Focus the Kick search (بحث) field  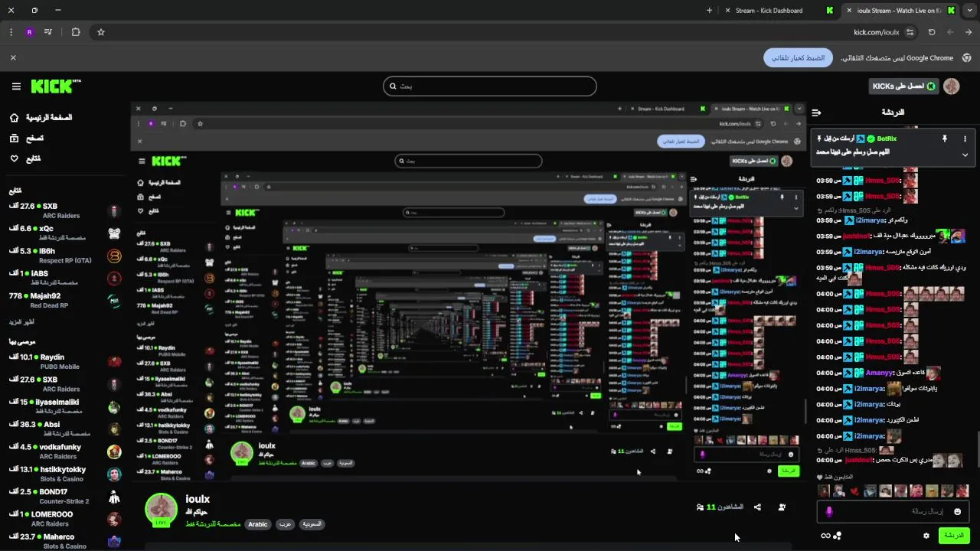pos(490,86)
